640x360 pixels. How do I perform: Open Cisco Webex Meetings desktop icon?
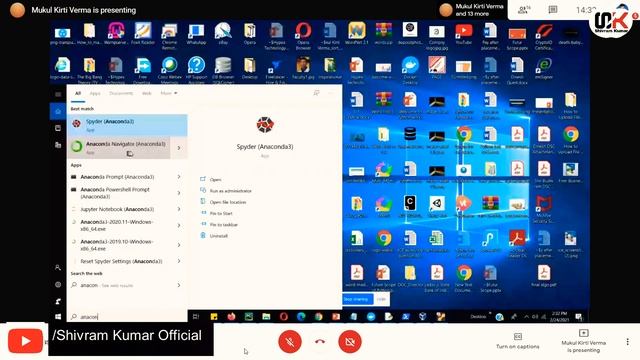169,70
